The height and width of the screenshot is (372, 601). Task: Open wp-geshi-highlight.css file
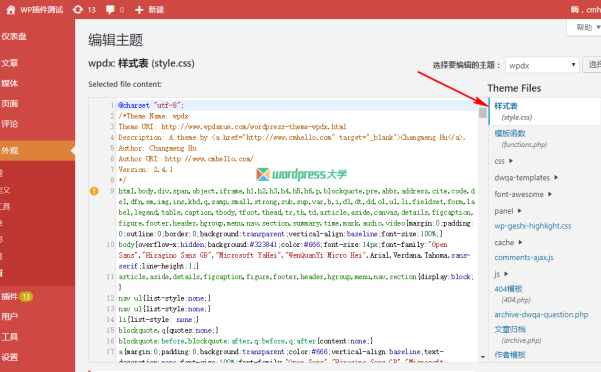click(532, 226)
